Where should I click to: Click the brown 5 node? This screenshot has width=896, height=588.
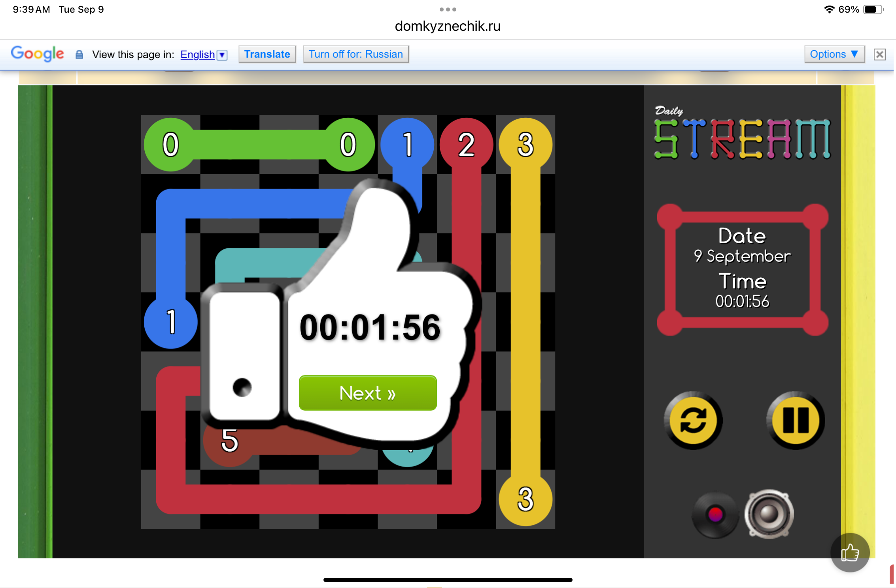point(229,441)
